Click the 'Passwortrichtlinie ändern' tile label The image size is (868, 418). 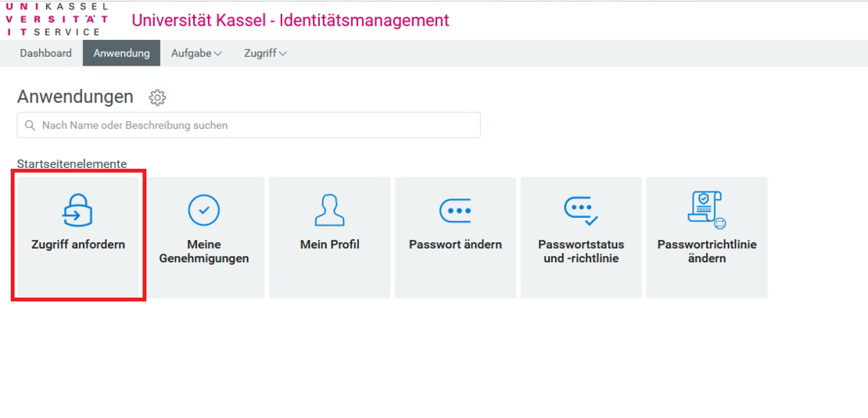click(x=707, y=252)
